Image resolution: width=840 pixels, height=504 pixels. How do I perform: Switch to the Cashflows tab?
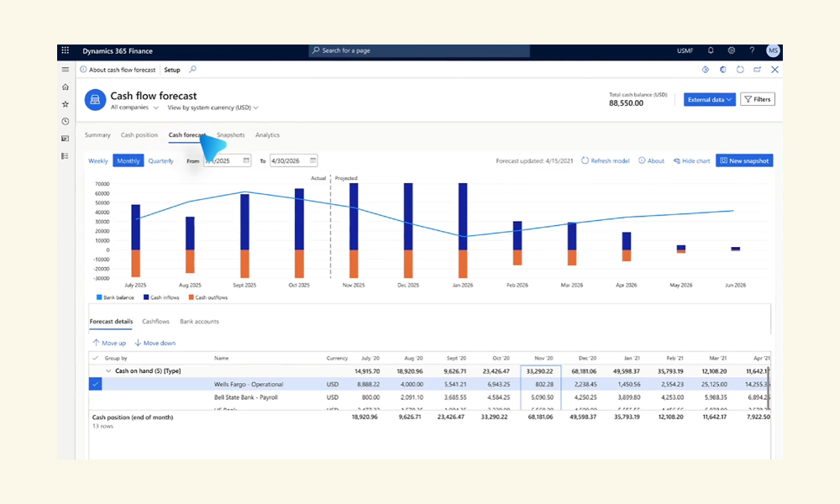coord(155,322)
